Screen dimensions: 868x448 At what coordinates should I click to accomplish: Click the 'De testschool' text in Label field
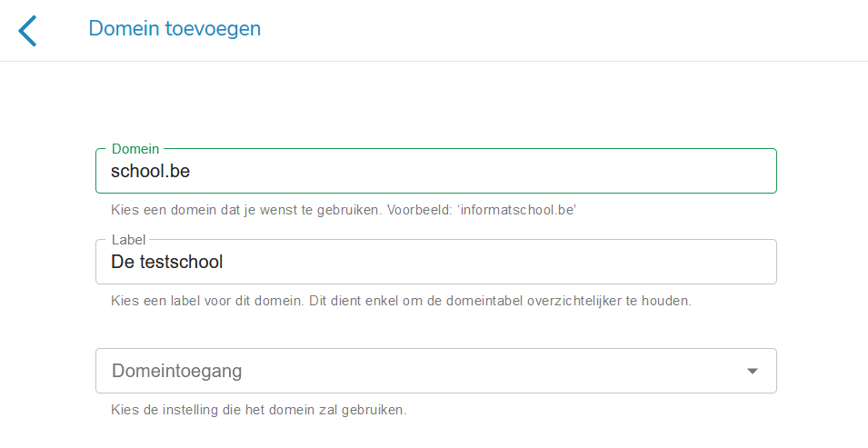[166, 263]
